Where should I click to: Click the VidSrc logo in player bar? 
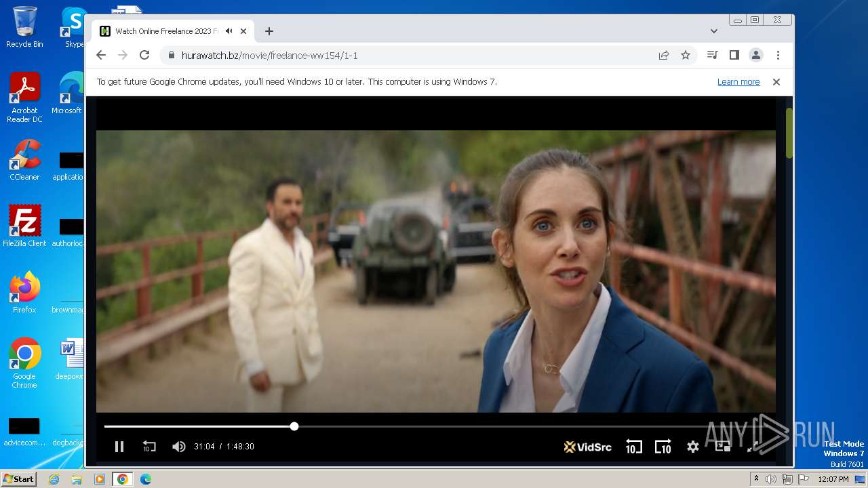[x=588, y=447]
